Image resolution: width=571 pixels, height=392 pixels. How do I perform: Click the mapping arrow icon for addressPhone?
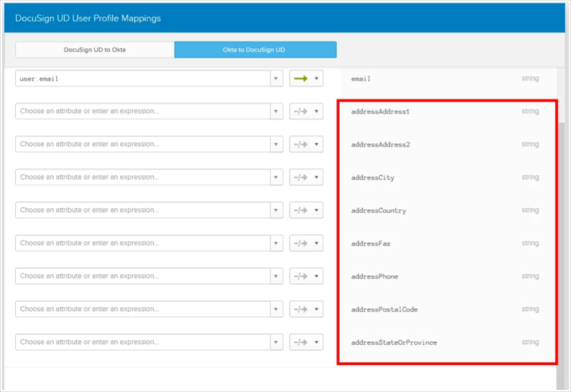coord(301,276)
